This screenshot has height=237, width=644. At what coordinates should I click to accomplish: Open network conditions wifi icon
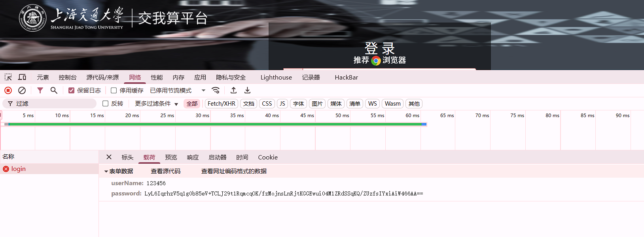(216, 91)
